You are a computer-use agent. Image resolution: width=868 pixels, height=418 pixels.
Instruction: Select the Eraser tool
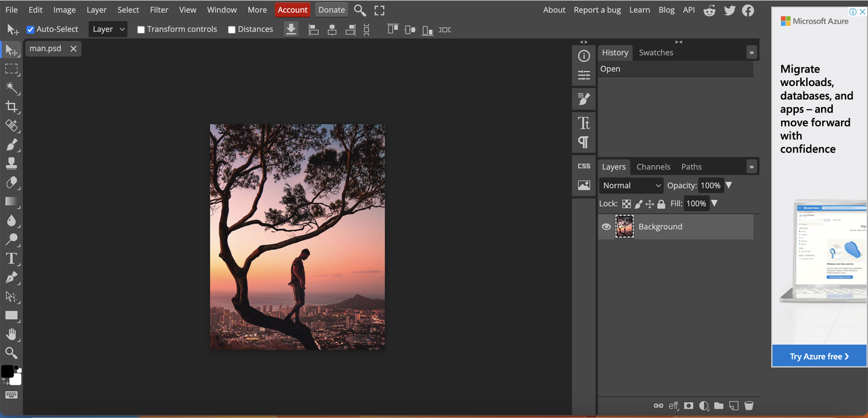point(12,183)
